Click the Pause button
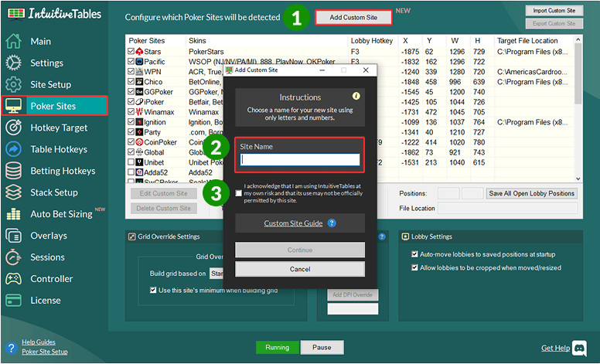This screenshot has height=364, width=600. pyautogui.click(x=322, y=347)
